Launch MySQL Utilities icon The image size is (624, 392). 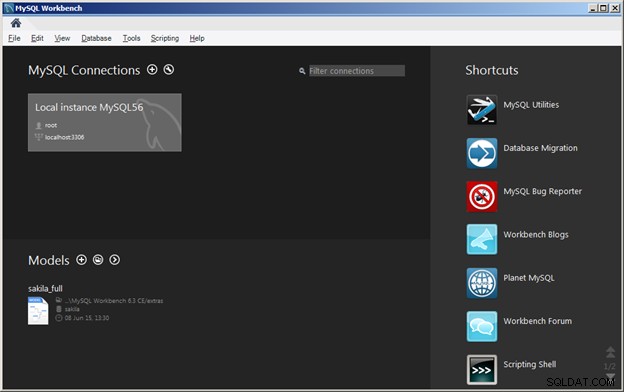[482, 110]
